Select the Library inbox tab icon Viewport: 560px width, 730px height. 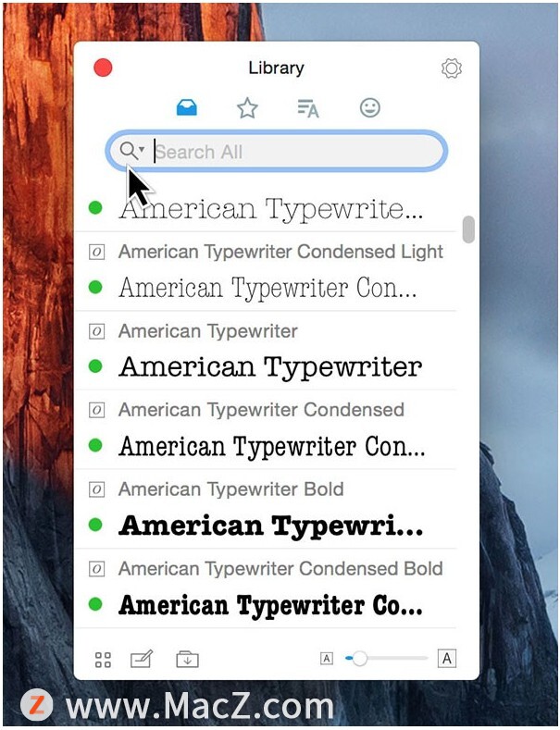tap(186, 107)
